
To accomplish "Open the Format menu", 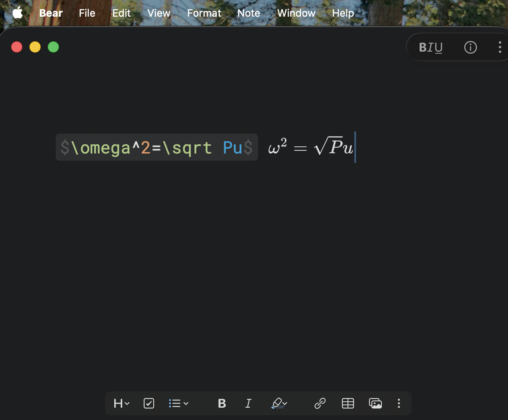I will [204, 13].
